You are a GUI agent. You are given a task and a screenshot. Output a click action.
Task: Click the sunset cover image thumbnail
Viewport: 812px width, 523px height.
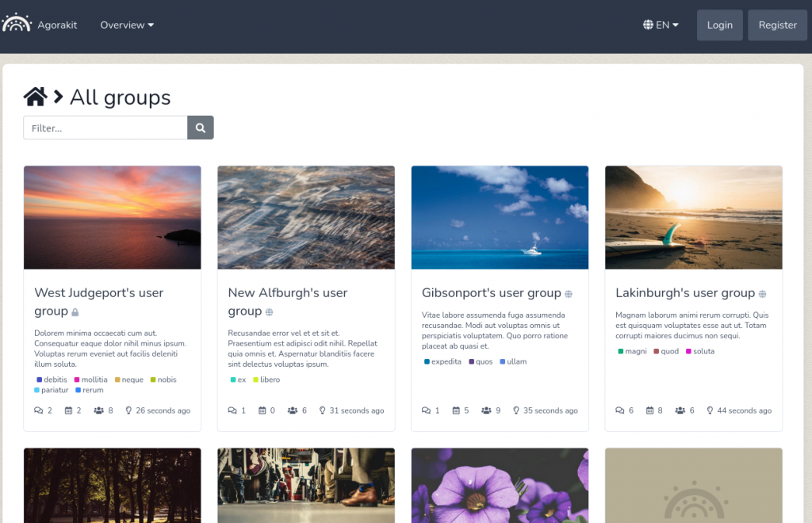click(x=113, y=217)
